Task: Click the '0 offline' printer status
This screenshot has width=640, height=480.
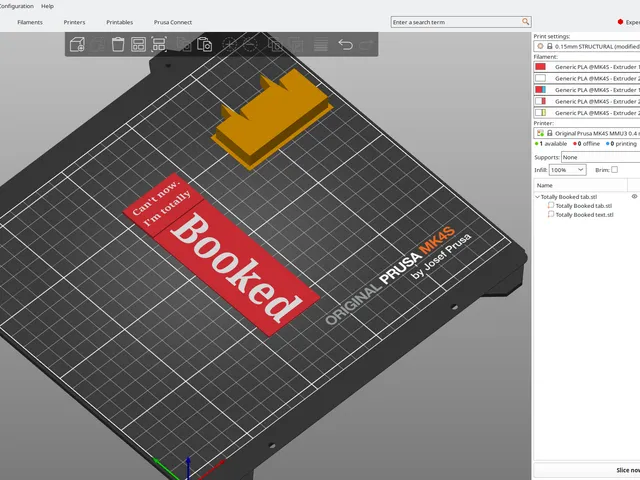Action: pos(587,144)
